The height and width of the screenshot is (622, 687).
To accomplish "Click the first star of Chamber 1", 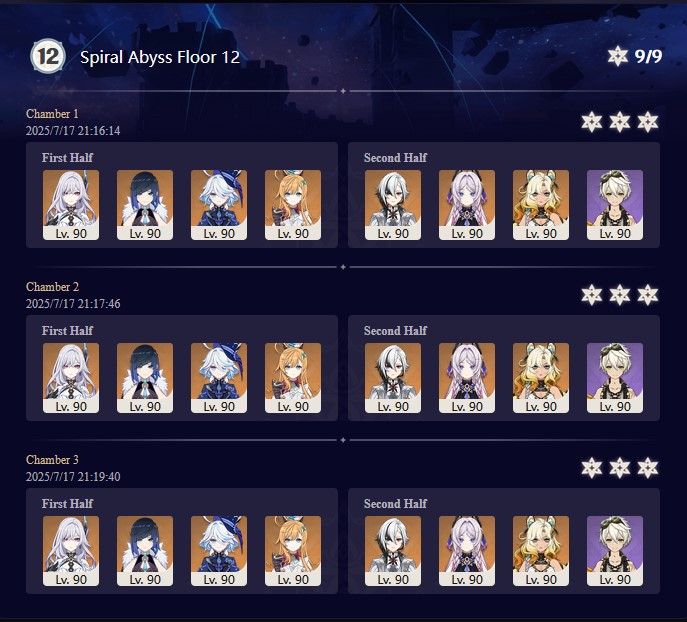I will pyautogui.click(x=591, y=122).
